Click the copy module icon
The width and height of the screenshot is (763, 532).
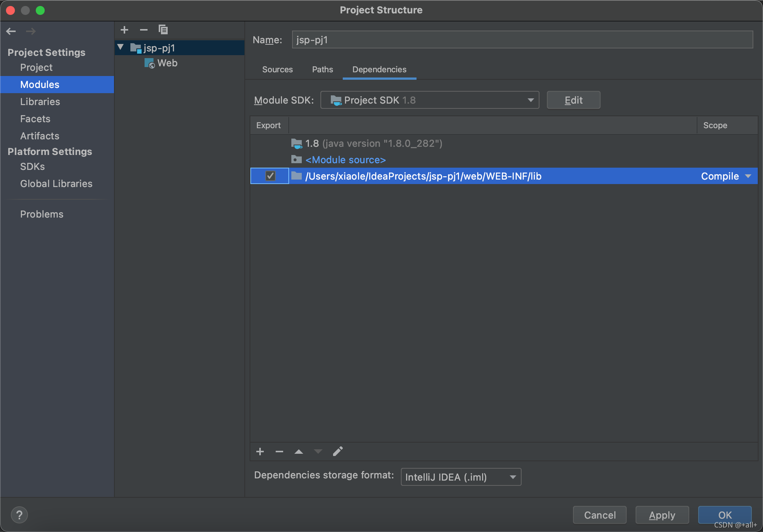[163, 30]
